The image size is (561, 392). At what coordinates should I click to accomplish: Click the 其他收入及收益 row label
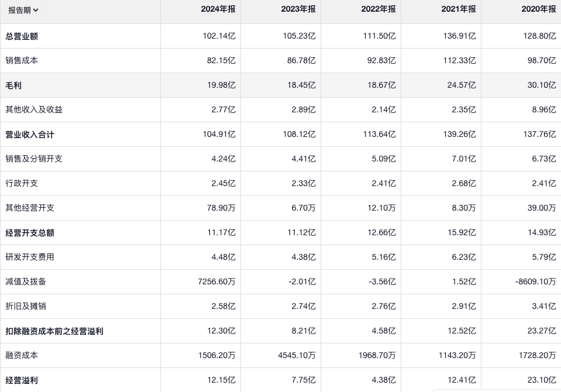click(34, 110)
